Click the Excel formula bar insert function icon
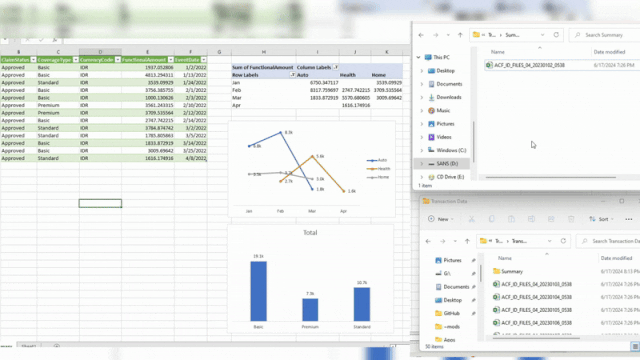 pos(55,40)
